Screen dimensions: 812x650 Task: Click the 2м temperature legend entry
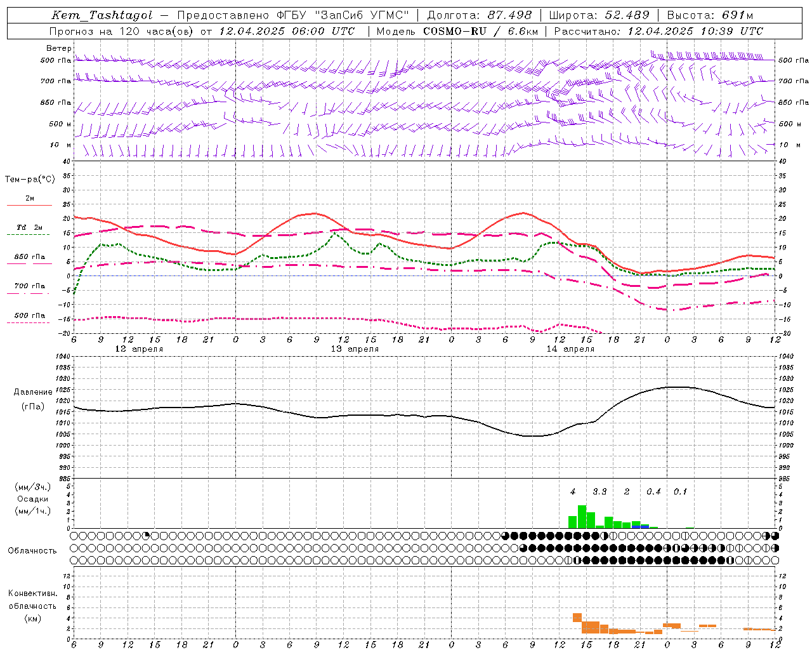[x=30, y=201]
